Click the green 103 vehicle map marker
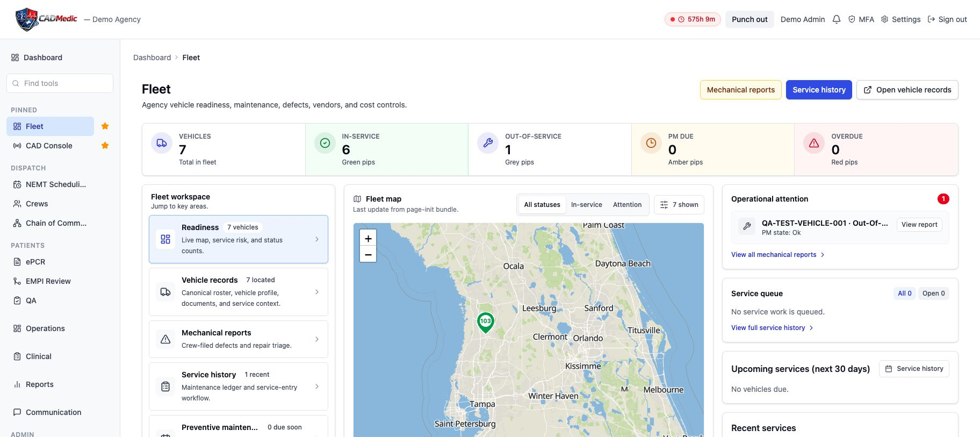 (486, 323)
